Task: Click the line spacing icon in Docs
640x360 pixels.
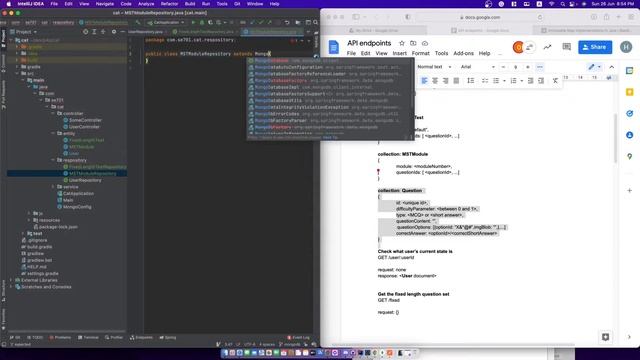Action: coord(471,81)
